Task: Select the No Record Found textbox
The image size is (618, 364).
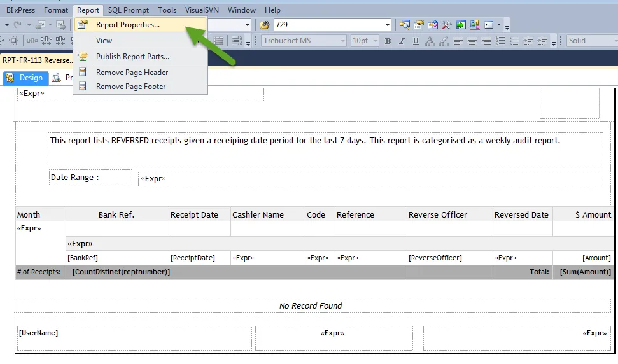Action: [x=312, y=305]
